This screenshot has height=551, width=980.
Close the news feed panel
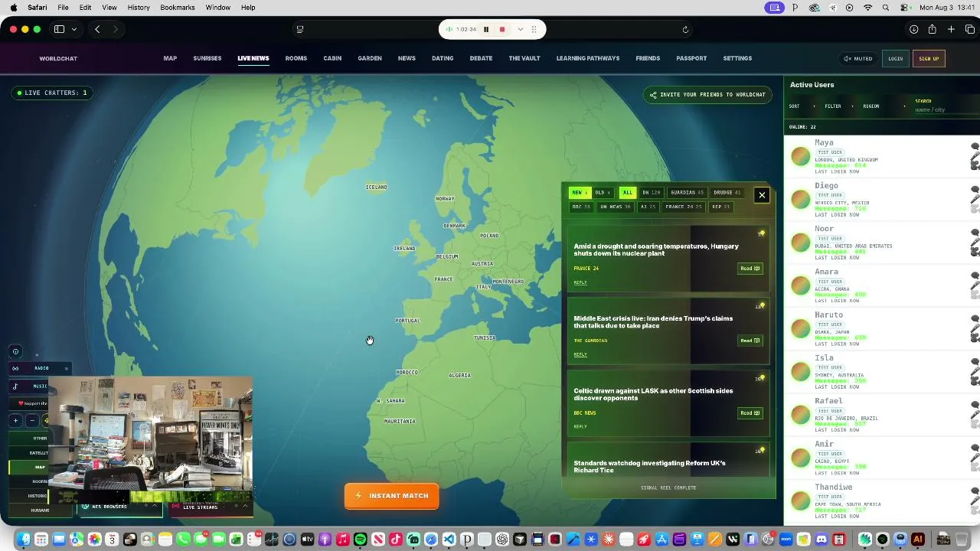[762, 195]
